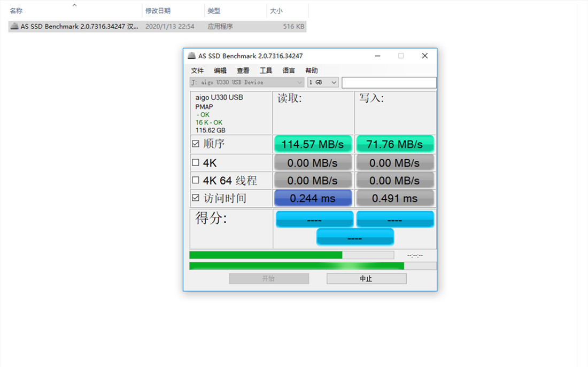Close the AS SSD Benchmark window
The height and width of the screenshot is (367, 588).
coord(425,56)
